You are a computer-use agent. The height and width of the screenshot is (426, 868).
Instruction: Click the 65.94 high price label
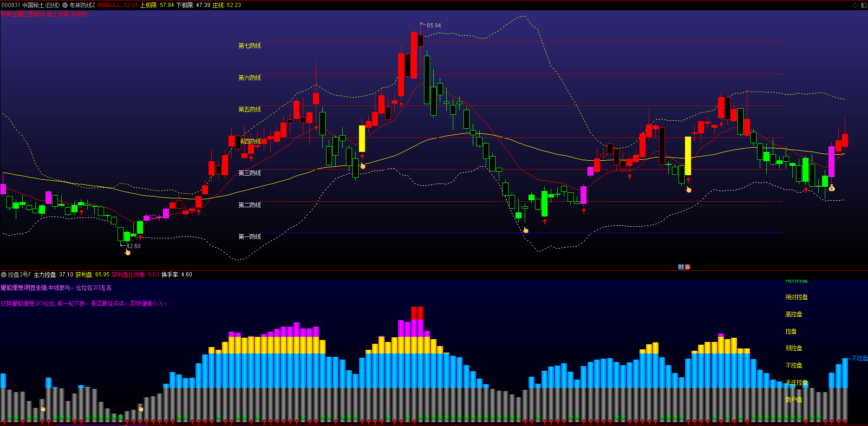click(434, 26)
